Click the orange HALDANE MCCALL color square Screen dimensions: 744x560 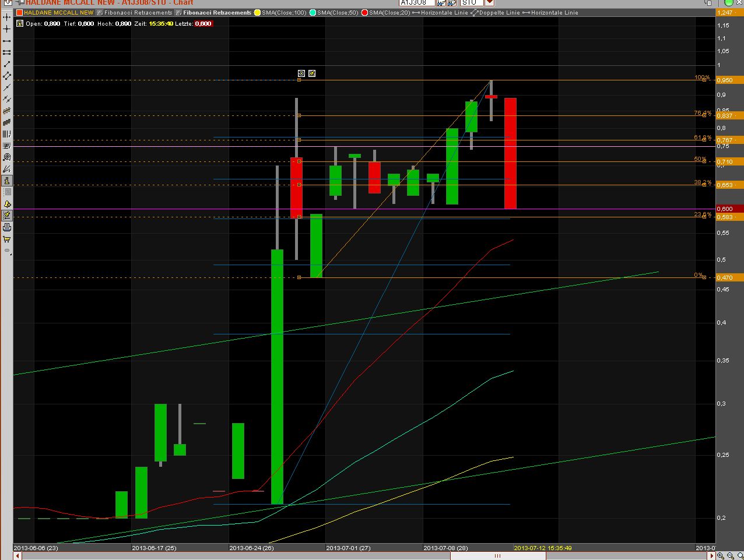tap(20, 12)
